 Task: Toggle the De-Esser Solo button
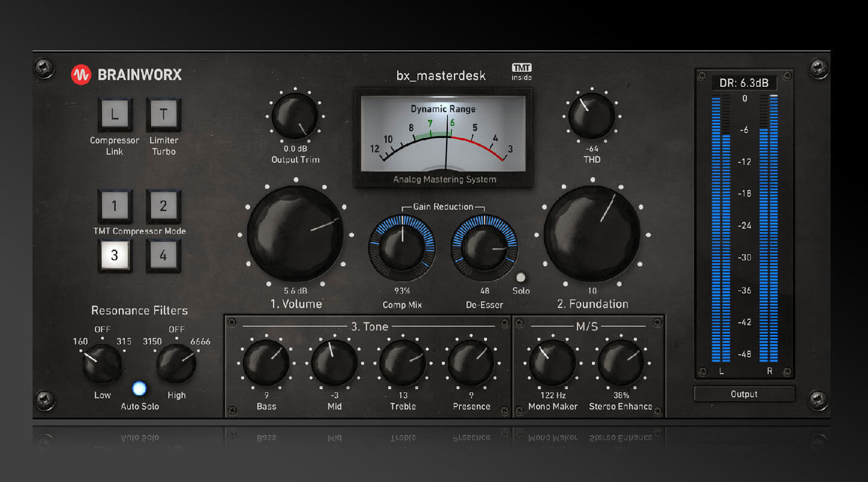pyautogui.click(x=521, y=278)
